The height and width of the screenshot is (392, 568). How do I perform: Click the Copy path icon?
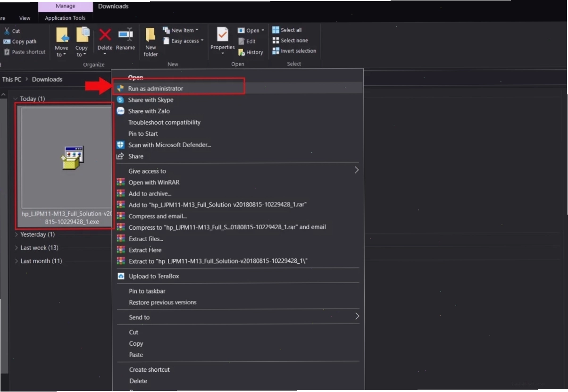tap(7, 42)
